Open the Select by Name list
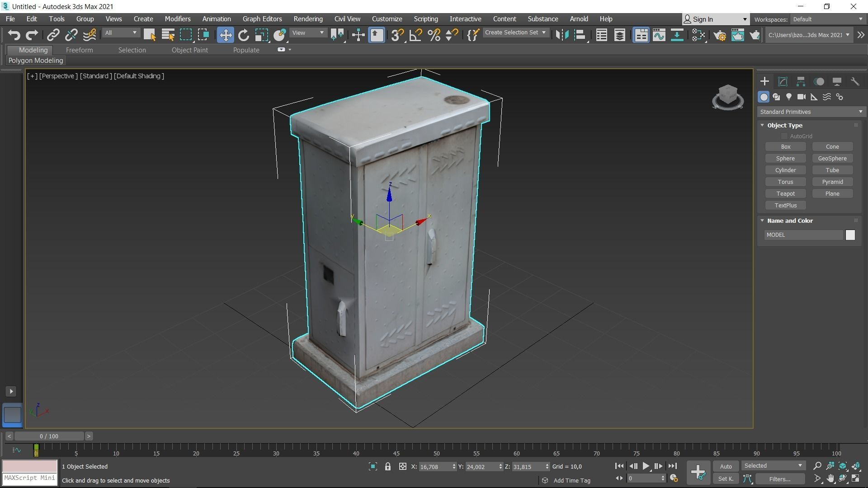The image size is (868, 488). pyautogui.click(x=168, y=35)
